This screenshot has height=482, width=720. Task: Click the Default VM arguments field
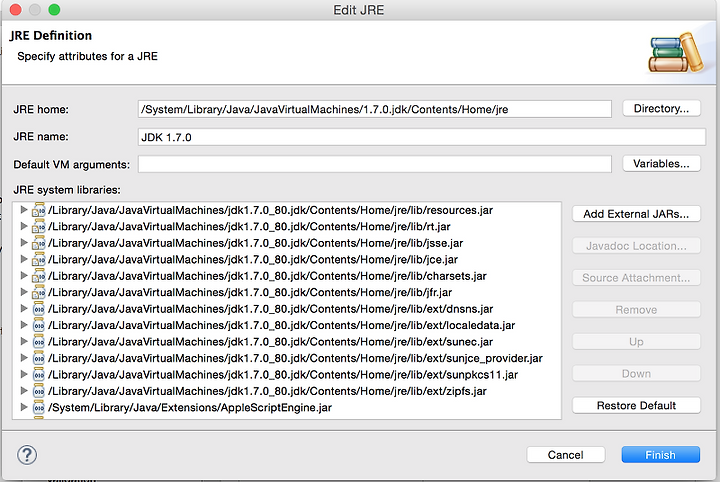pos(374,164)
